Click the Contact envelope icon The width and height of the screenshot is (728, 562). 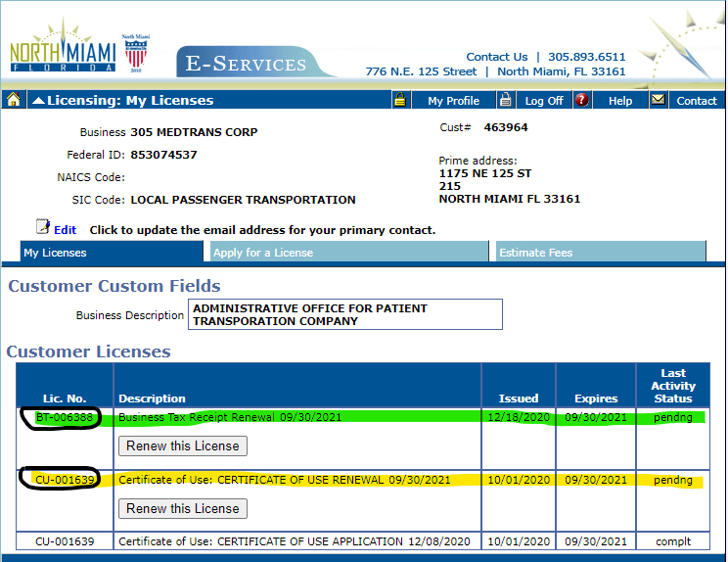659,100
